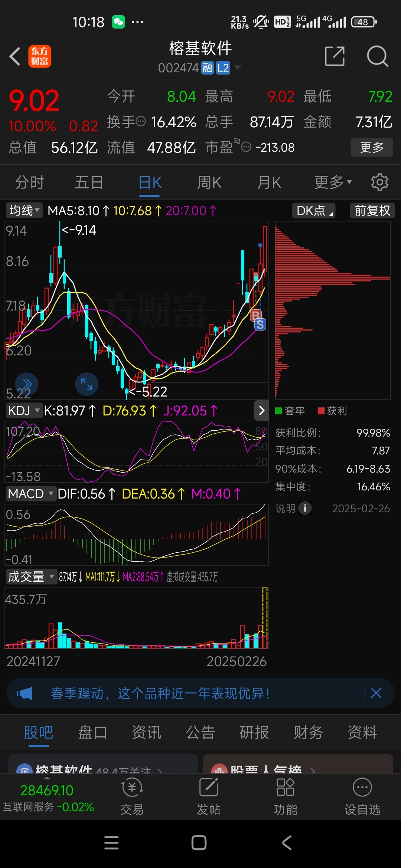Switch to 周K chart tab
Viewport: 401px width, 868px height.
tap(209, 183)
